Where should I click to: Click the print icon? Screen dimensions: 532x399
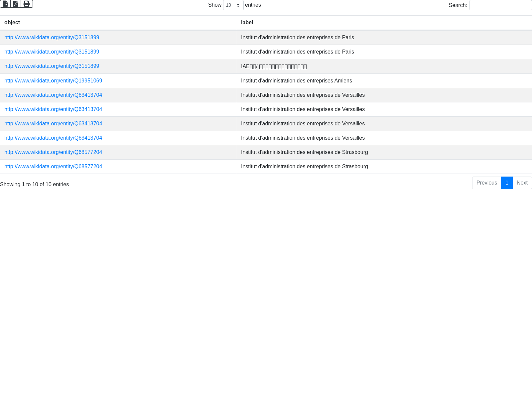pos(27,4)
